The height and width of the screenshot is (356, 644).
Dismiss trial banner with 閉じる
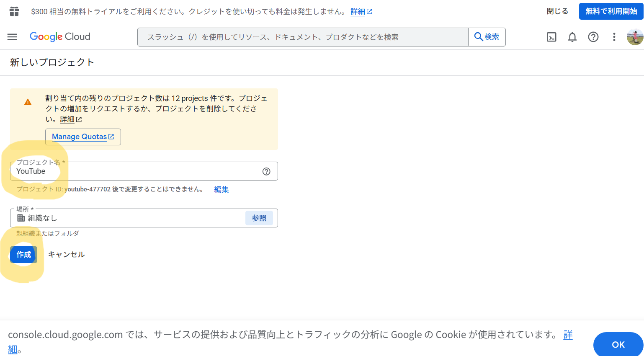(557, 11)
